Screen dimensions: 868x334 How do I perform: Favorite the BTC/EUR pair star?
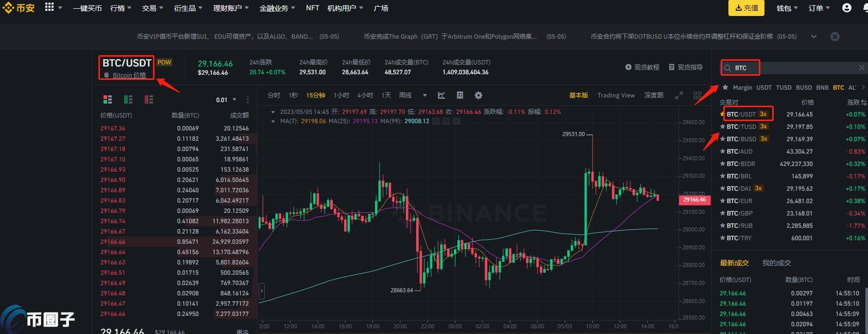click(x=722, y=201)
